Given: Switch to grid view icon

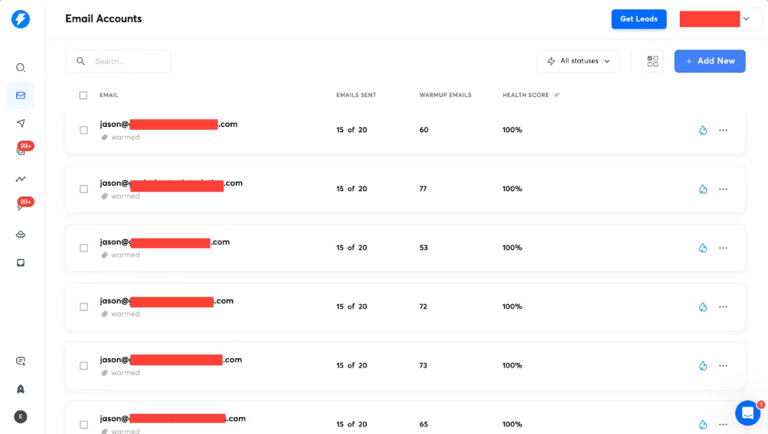Looking at the screenshot, I should click(x=653, y=61).
